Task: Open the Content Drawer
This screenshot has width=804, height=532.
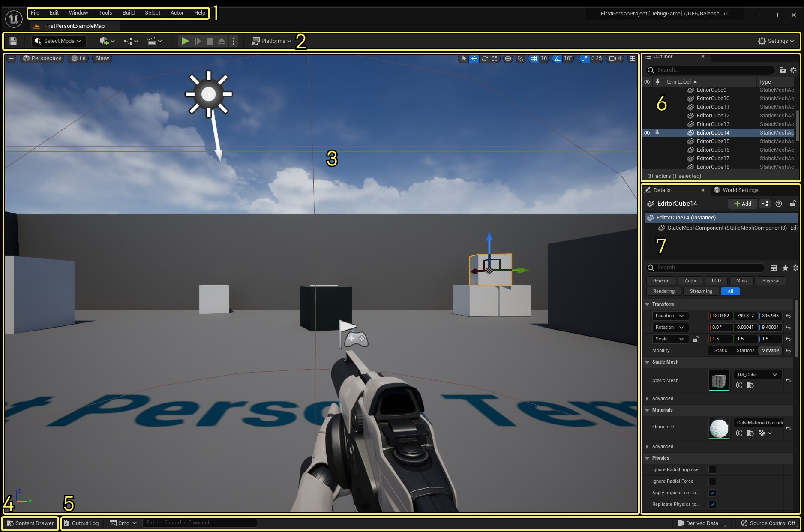Action: (30, 523)
